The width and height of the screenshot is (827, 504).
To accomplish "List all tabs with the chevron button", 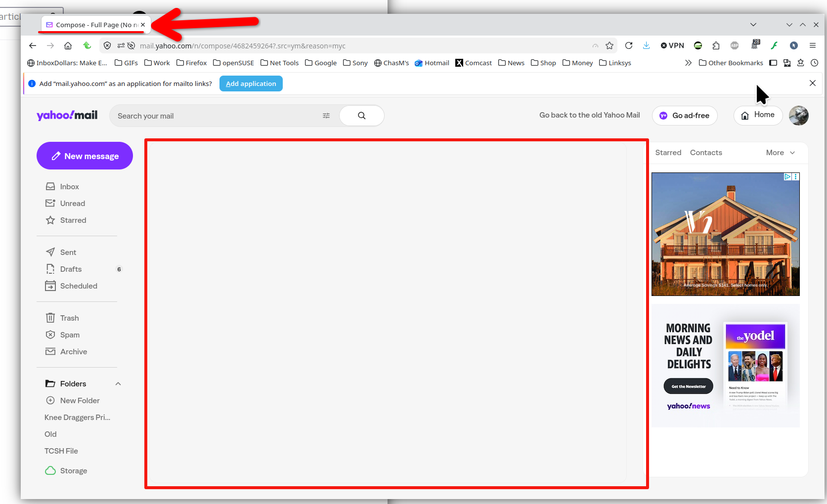I will (x=753, y=25).
